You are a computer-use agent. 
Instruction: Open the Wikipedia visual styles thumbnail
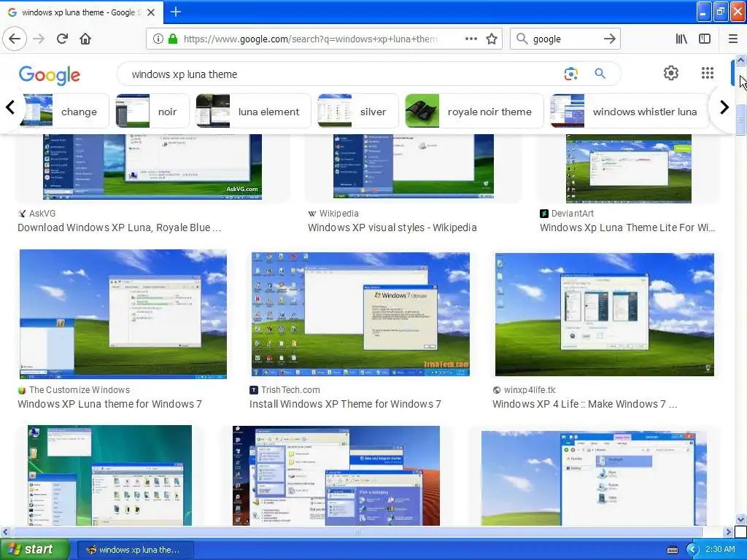(413, 167)
